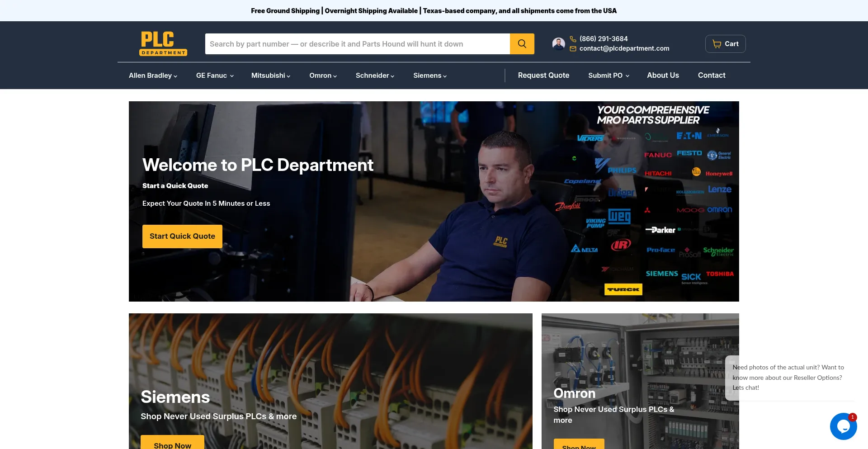Viewport: 868px width, 449px height.
Task: Click the EATON logo in banner
Action: click(689, 136)
